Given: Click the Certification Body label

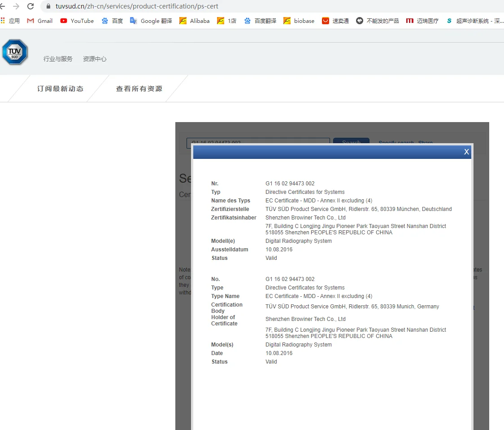Looking at the screenshot, I should coord(227,308).
